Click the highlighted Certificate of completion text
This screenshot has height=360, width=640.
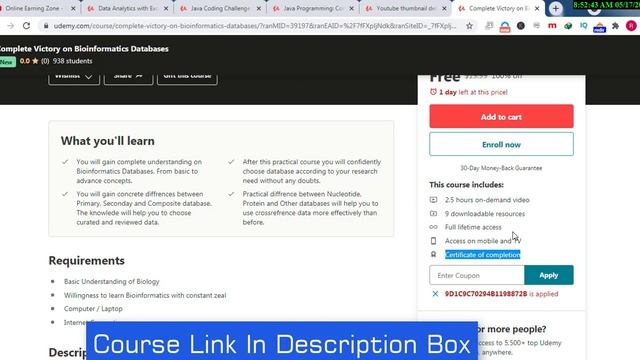click(482, 255)
